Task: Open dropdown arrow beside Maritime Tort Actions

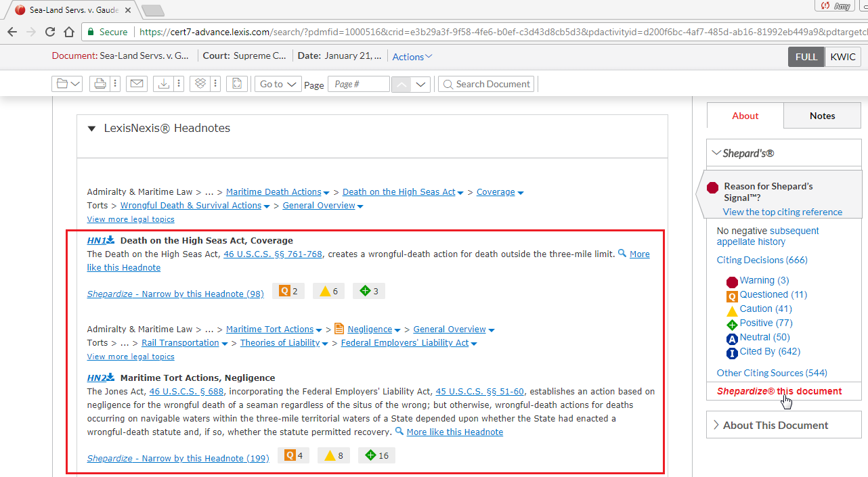Action: tap(318, 330)
